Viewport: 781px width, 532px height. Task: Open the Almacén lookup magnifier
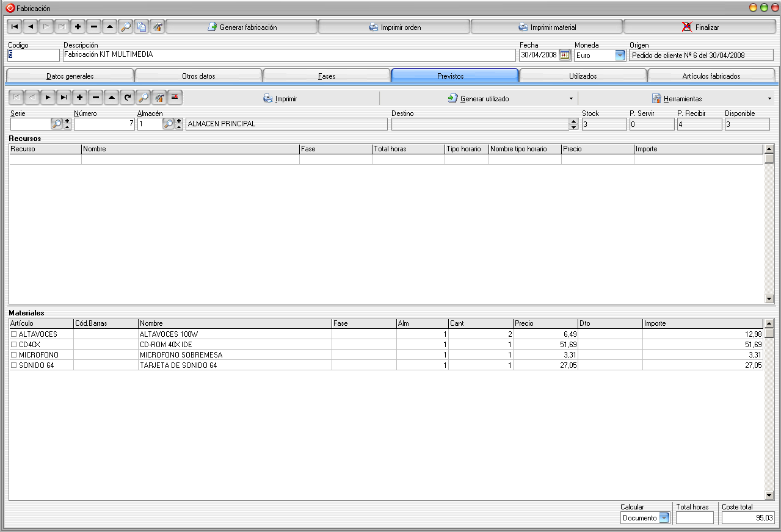click(169, 124)
